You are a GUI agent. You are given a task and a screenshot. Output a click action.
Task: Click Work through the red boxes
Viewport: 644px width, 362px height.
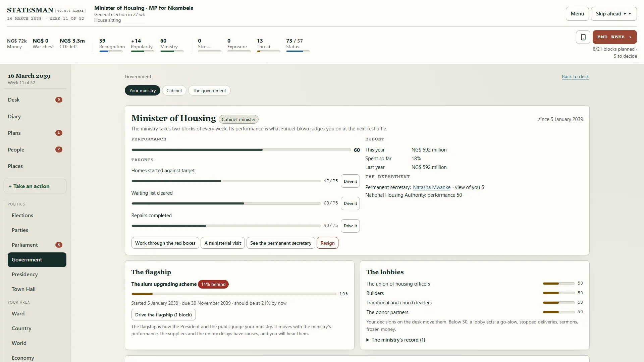[165, 243]
